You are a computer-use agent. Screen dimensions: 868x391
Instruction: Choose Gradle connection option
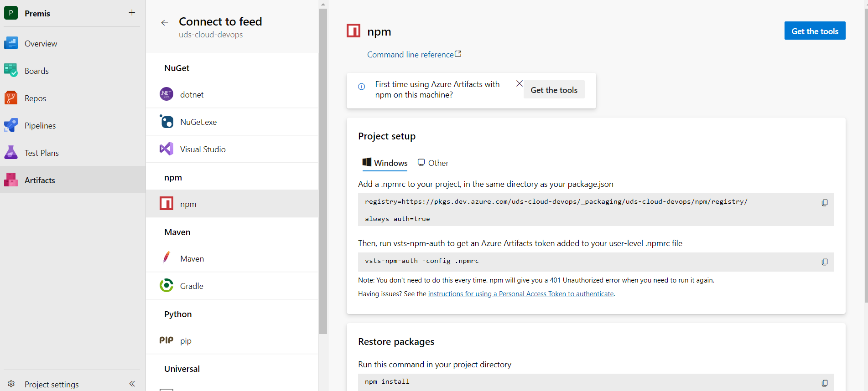tap(192, 286)
